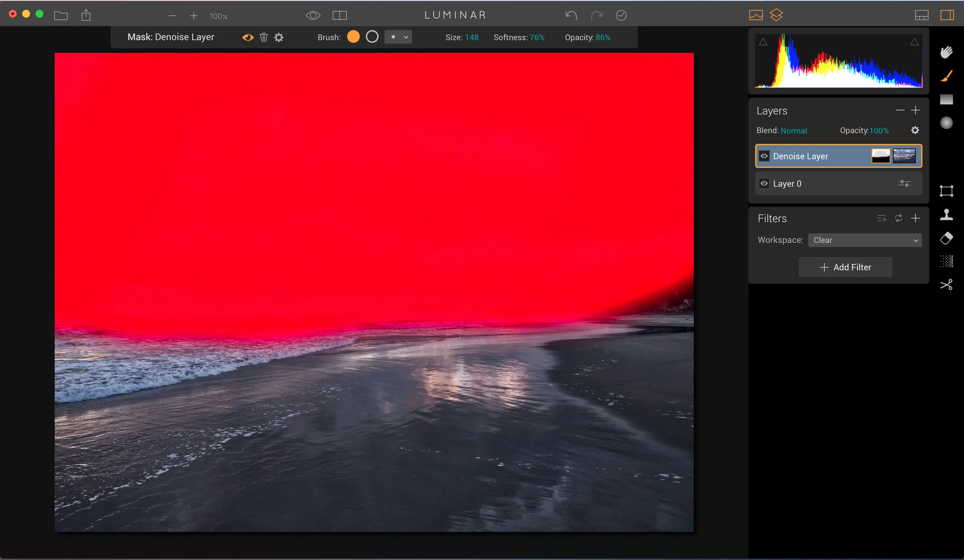Hide the Denoise Layer
Viewport: 964px width, 560px height.
764,156
